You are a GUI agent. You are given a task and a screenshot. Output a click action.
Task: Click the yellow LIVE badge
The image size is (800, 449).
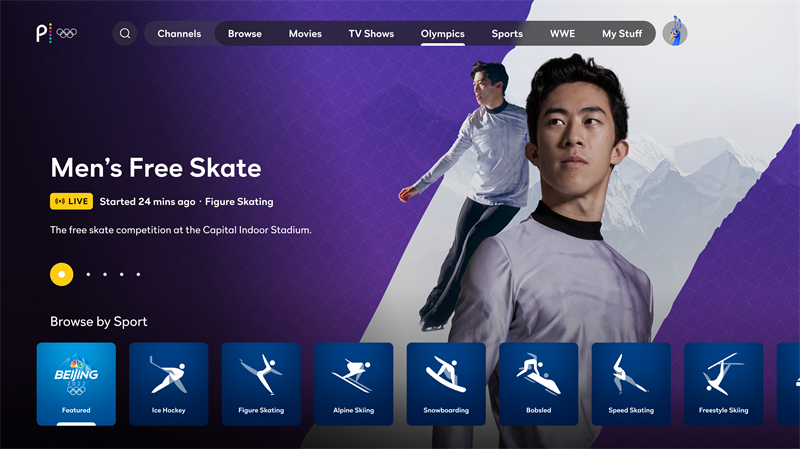tap(71, 201)
